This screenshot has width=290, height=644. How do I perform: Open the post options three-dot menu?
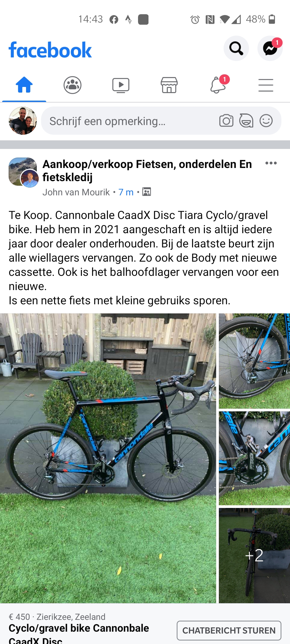pos(271,163)
